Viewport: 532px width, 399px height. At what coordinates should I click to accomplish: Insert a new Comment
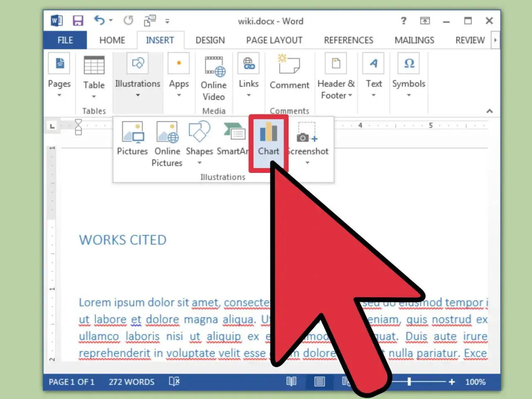(x=290, y=71)
